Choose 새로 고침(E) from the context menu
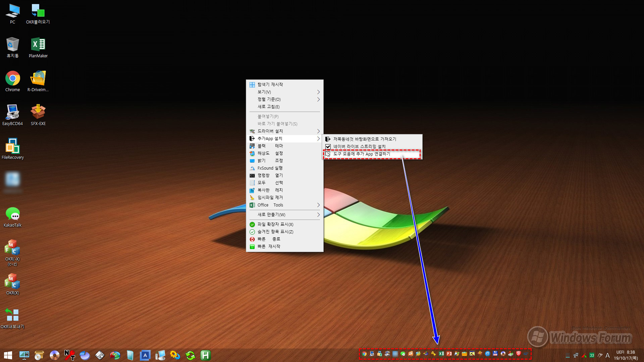 (x=284, y=107)
